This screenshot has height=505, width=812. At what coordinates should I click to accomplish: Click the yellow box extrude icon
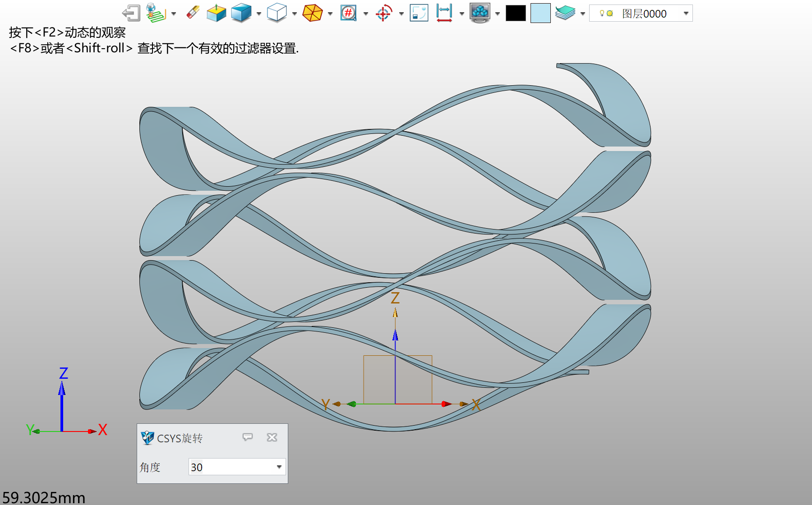pos(216,13)
